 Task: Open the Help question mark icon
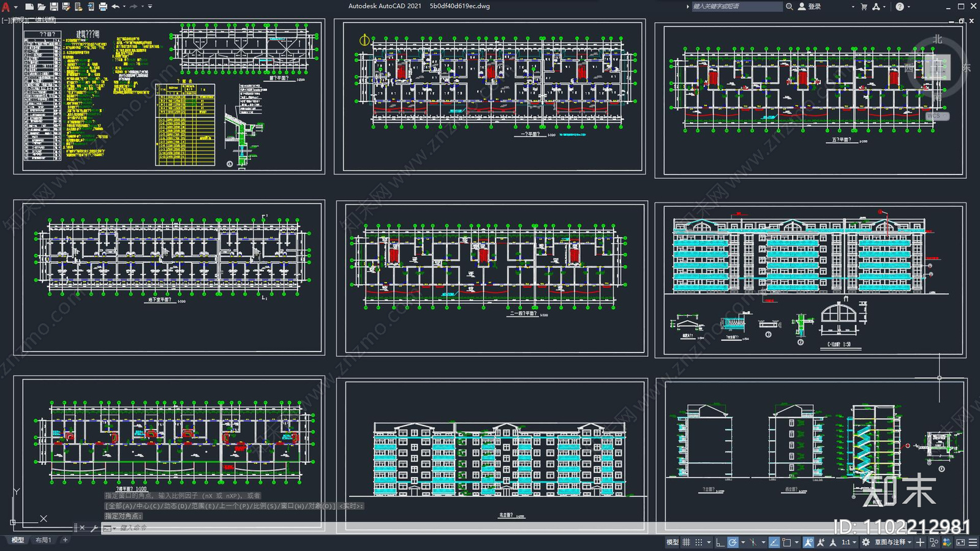pyautogui.click(x=899, y=6)
